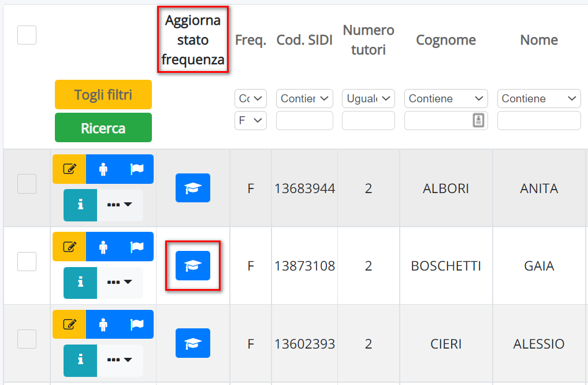Click graduation cap button for CIERI ALESSIO

coord(193,343)
